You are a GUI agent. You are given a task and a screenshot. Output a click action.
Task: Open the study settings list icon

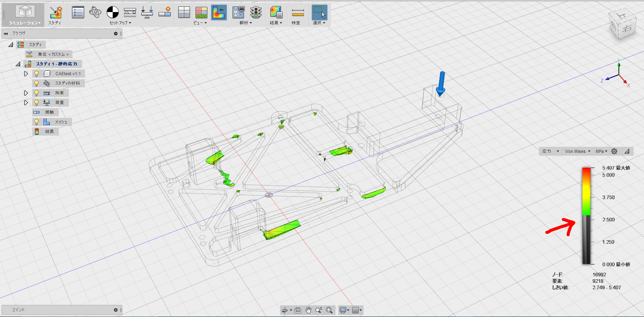click(78, 12)
